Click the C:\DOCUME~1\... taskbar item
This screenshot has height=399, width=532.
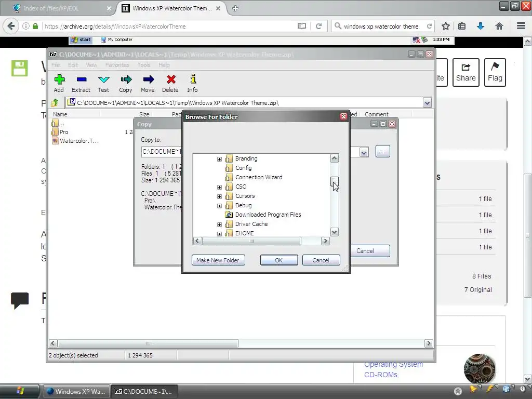click(x=144, y=392)
